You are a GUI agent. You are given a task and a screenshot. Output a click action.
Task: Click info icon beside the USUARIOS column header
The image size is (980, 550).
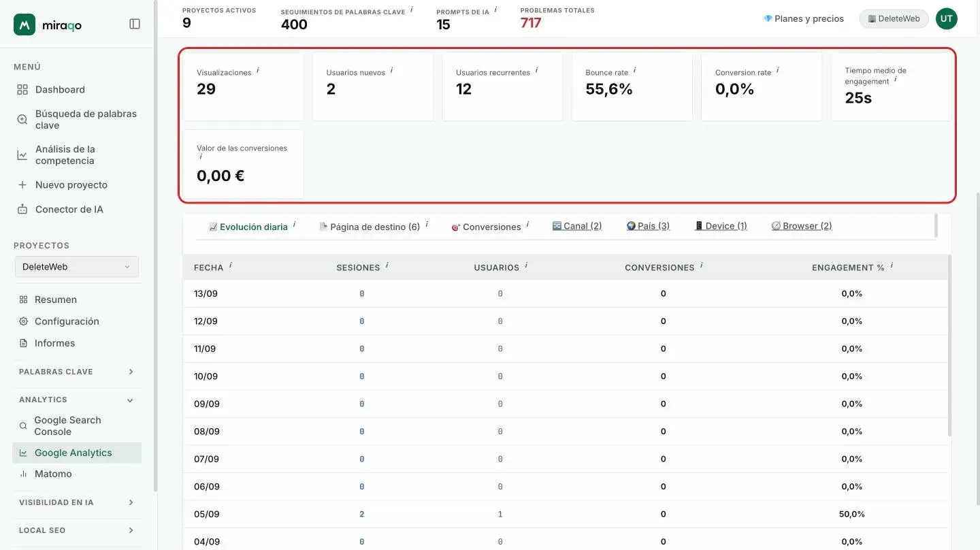click(527, 265)
